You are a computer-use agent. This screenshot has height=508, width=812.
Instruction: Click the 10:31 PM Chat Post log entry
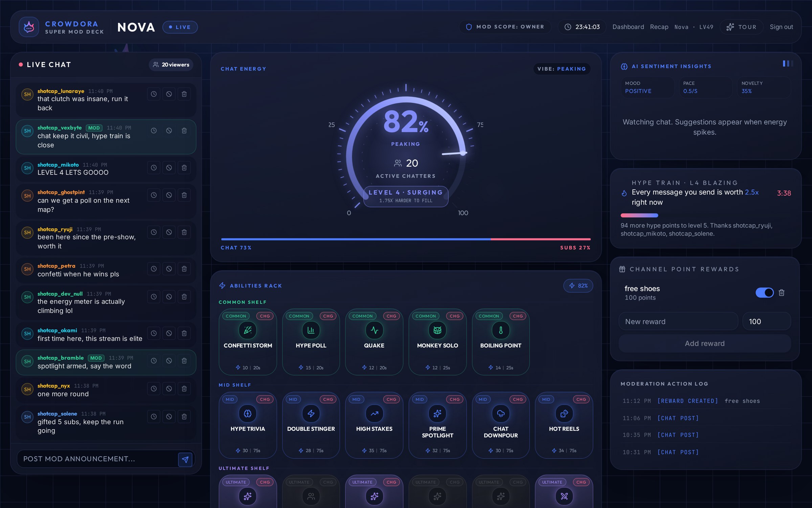(x=706, y=452)
